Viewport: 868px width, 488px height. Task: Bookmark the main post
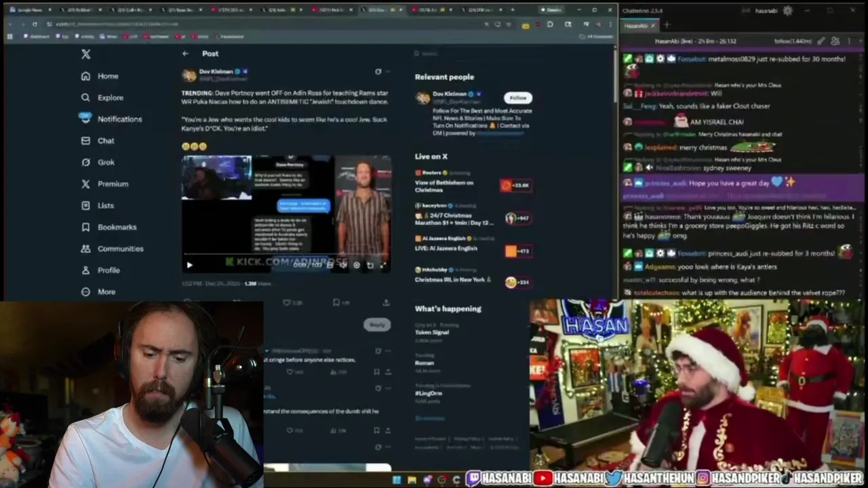coord(336,302)
